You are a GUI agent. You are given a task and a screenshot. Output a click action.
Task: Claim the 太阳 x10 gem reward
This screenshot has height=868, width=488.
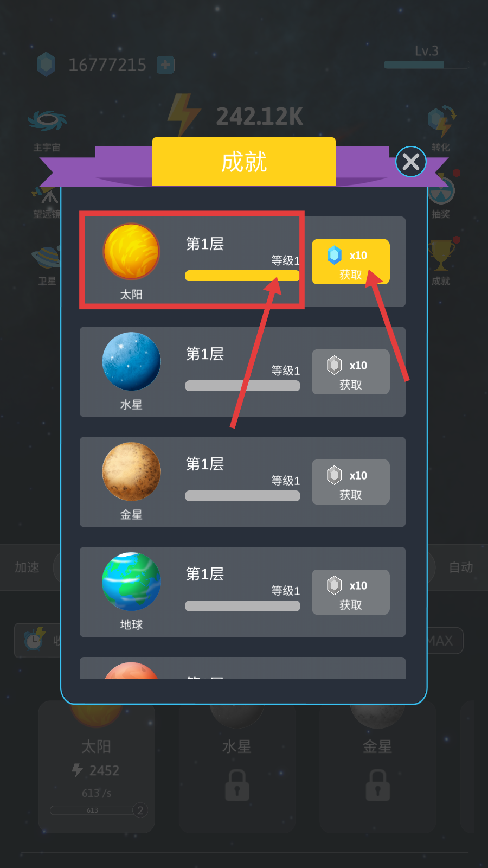[x=350, y=261]
